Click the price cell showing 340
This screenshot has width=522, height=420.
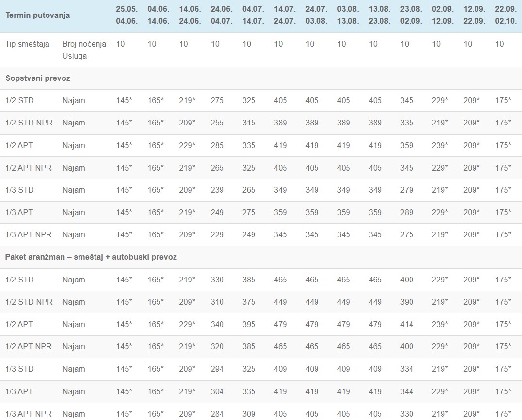click(x=217, y=324)
